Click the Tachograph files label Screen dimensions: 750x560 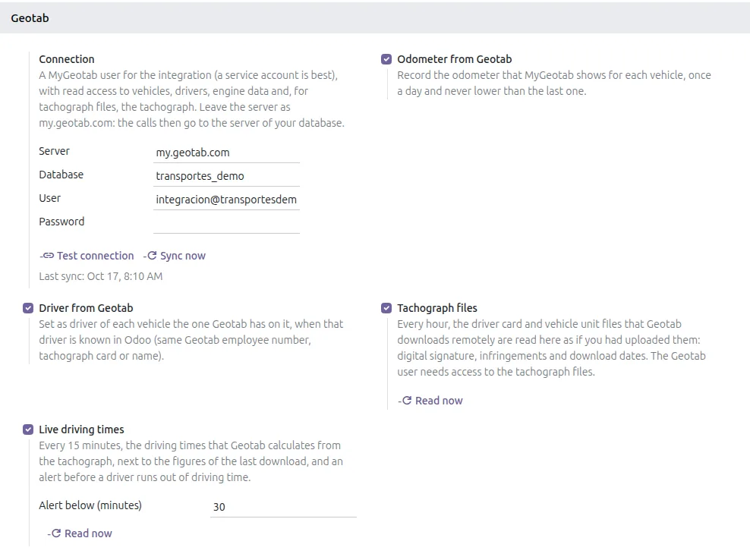coord(437,308)
